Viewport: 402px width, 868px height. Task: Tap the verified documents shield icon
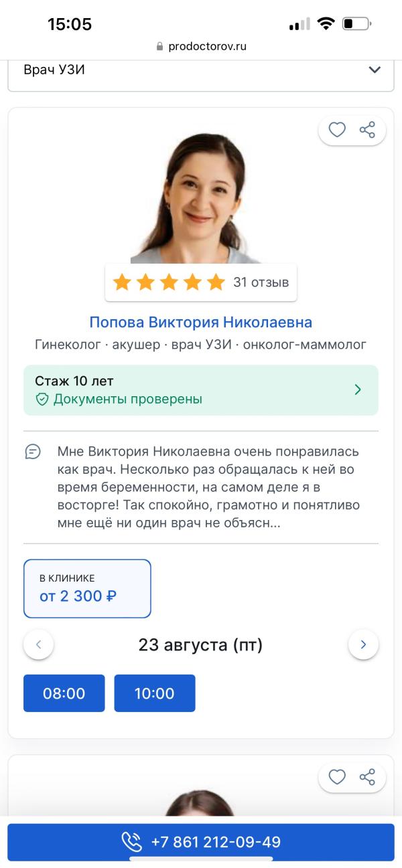click(x=42, y=400)
